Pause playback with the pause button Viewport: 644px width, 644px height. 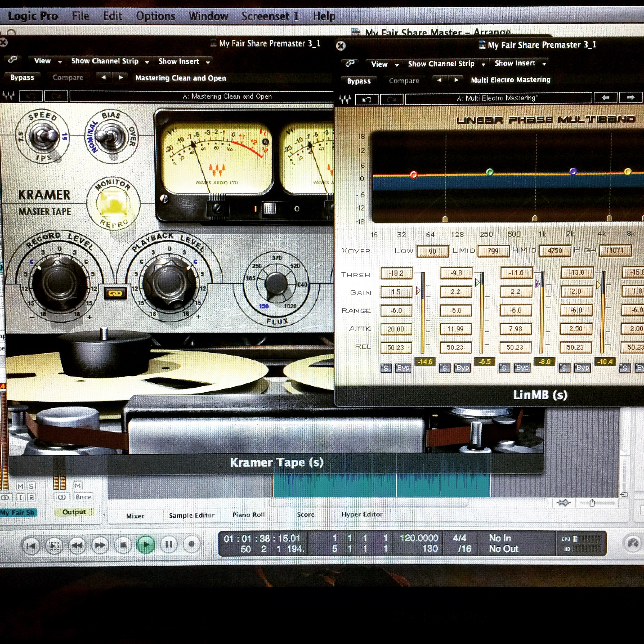click(x=169, y=544)
